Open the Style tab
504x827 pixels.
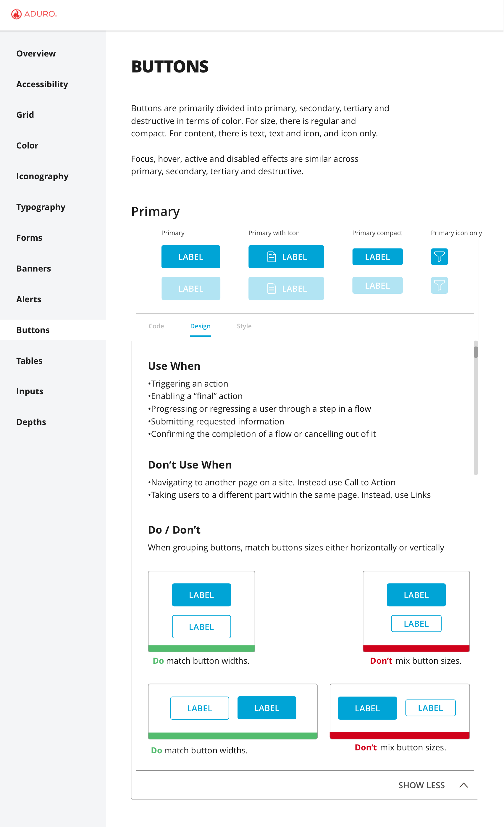point(244,326)
